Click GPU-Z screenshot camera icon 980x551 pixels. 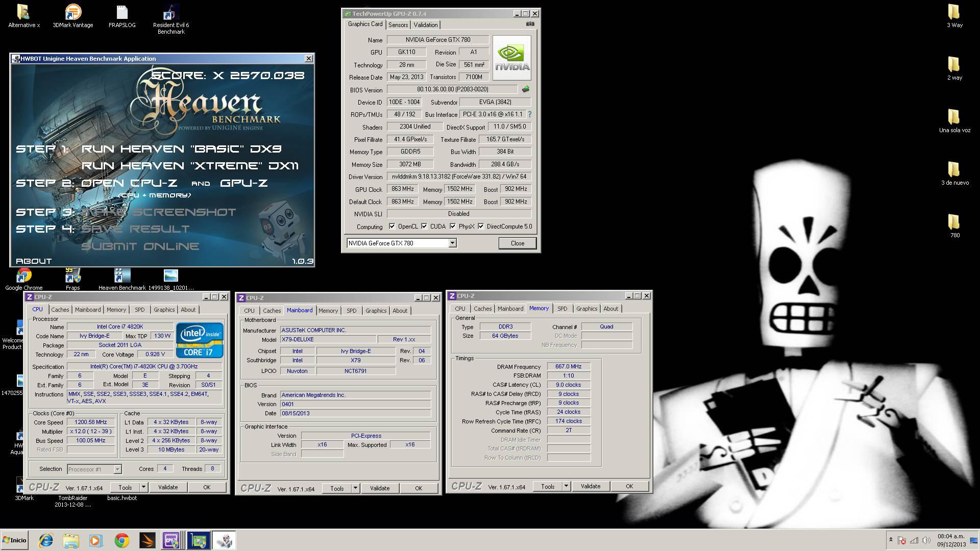530,24
